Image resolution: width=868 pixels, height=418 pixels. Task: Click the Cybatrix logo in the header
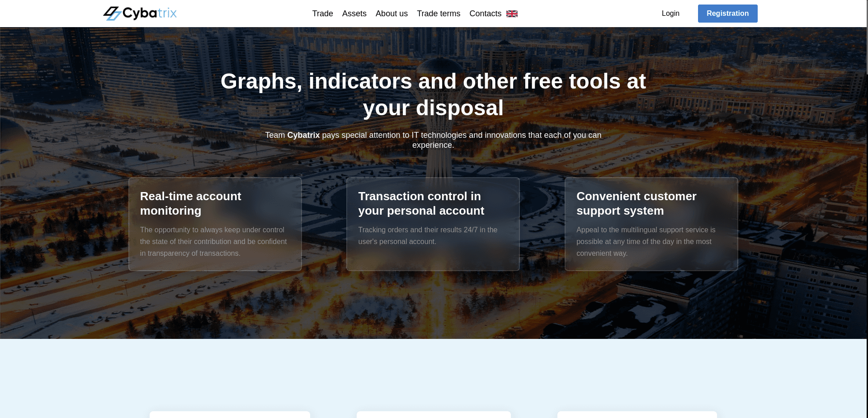140,14
